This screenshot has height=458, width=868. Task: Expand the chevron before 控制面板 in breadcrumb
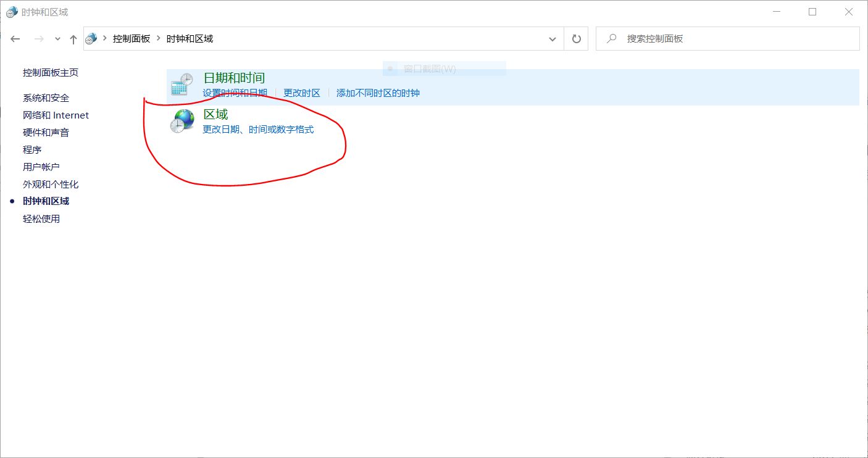tap(105, 38)
